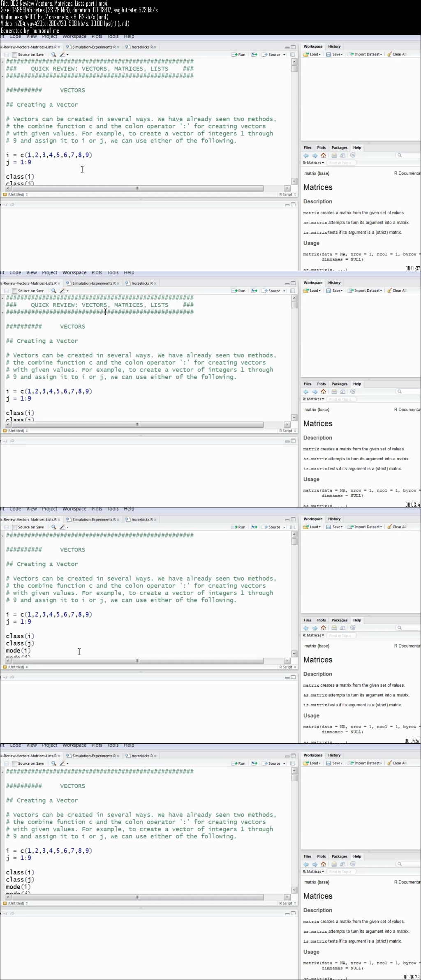421x980 pixels.
Task: Open the Code menu in the 00:01:37 frame
Action: click(x=15, y=37)
